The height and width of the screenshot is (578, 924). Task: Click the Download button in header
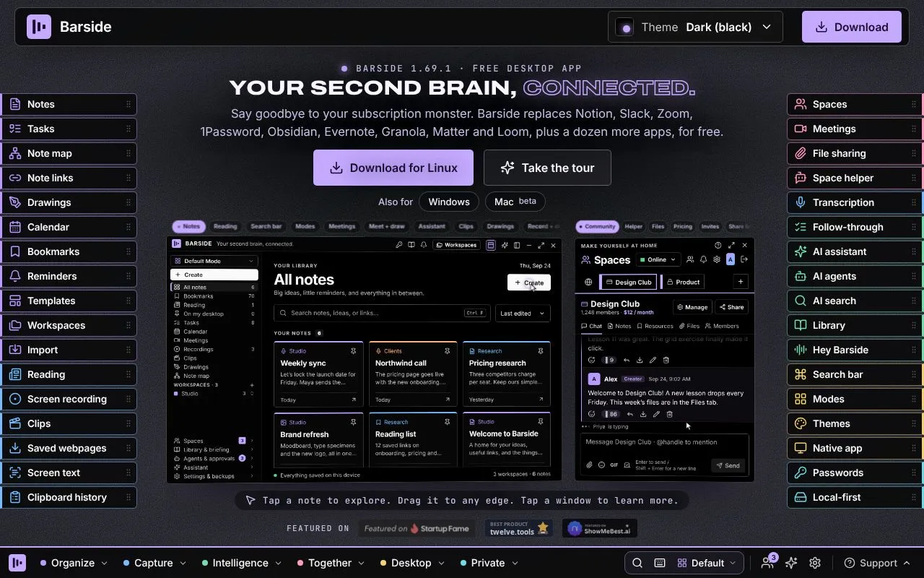click(852, 27)
